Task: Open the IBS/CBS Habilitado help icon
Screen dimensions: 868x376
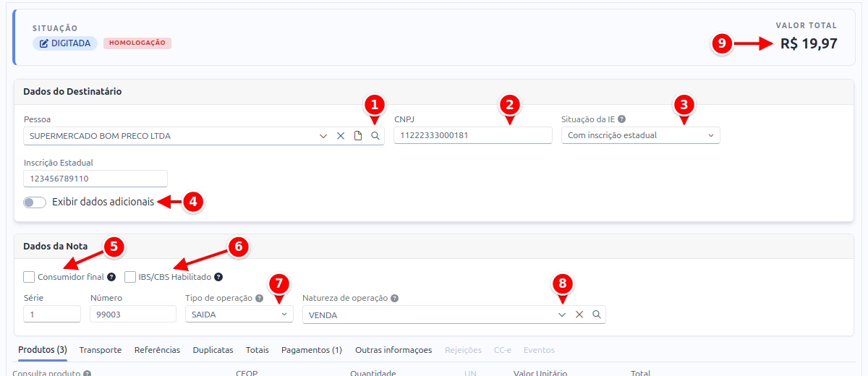Action: 218,277
